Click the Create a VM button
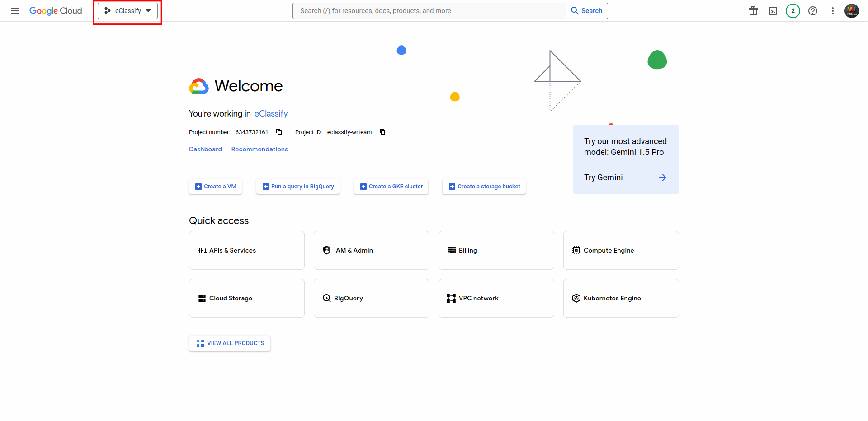The height and width of the screenshot is (421, 868). pyautogui.click(x=216, y=187)
